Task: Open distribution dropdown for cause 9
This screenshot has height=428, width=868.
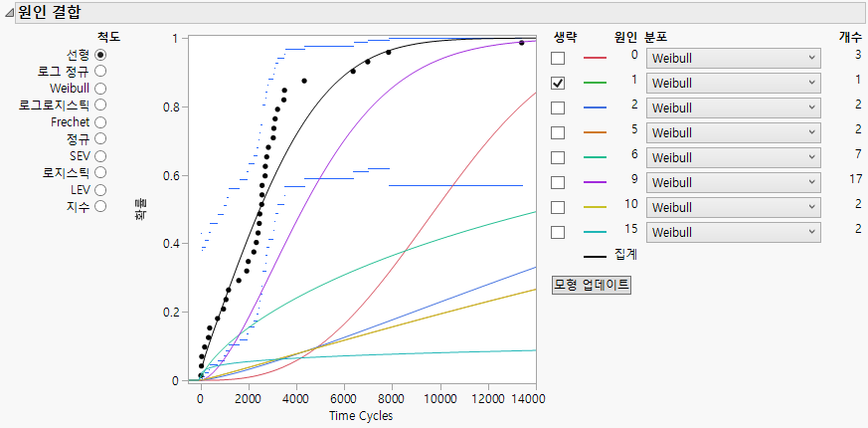Action: [734, 182]
